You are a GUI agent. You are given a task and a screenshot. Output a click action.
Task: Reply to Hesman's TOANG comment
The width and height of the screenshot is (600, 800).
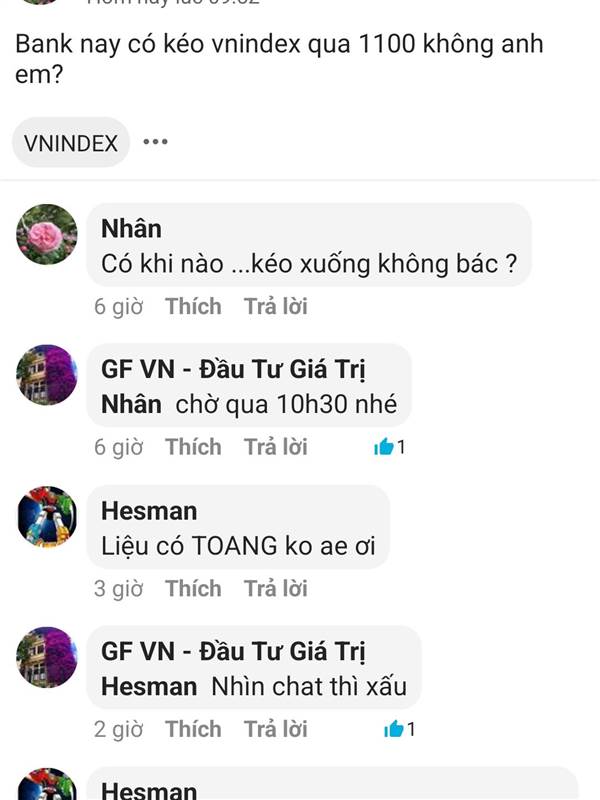[276, 589]
